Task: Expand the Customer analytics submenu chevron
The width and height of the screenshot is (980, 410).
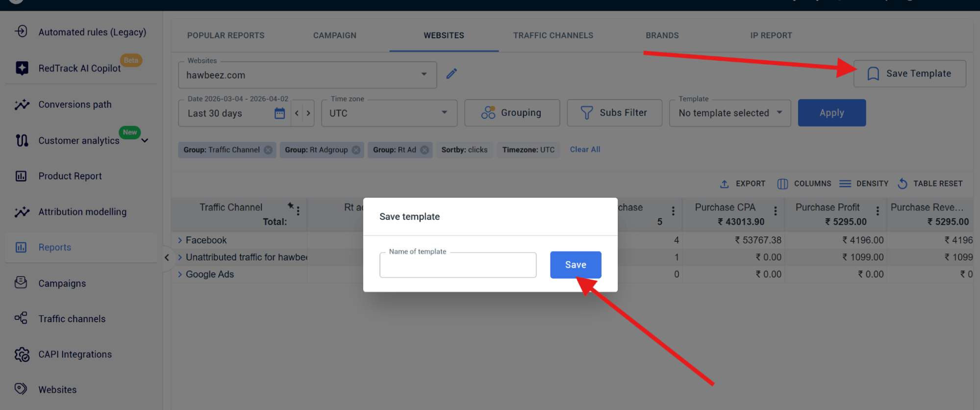Action: (145, 141)
